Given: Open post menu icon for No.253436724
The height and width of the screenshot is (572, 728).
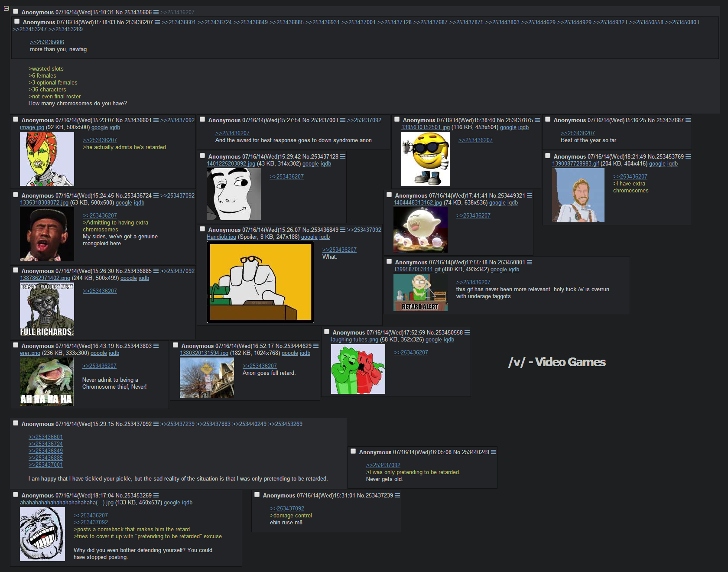Looking at the screenshot, I should point(156,195).
